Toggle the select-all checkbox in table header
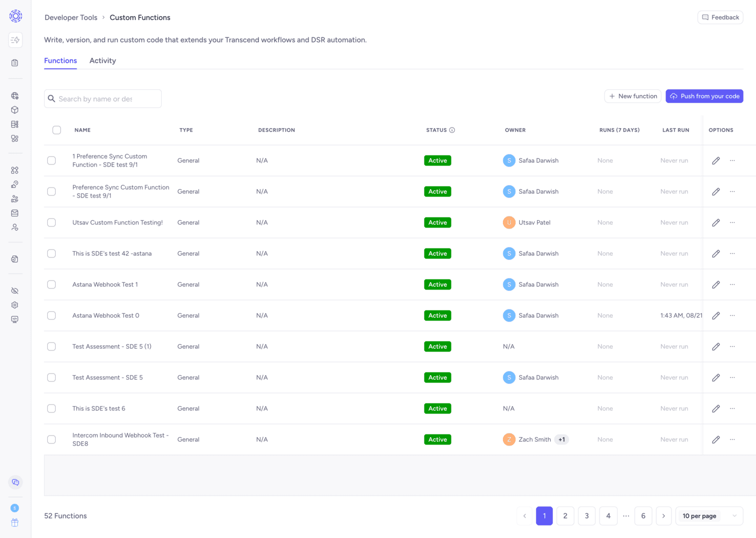Viewport: 756px width, 538px height. (x=57, y=130)
